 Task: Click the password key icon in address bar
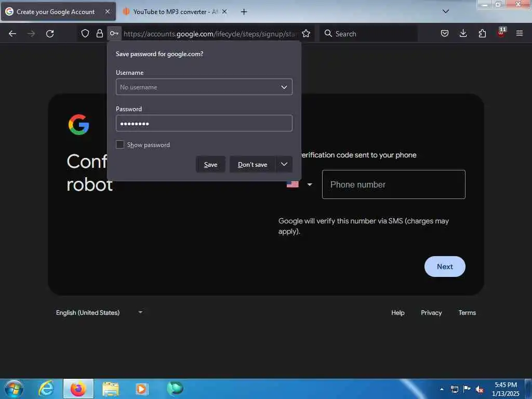click(x=114, y=33)
